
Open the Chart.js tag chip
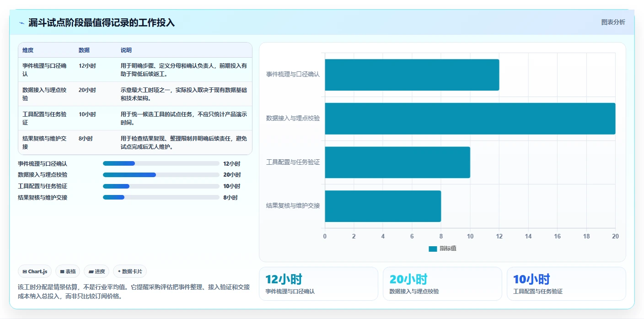[x=35, y=271]
